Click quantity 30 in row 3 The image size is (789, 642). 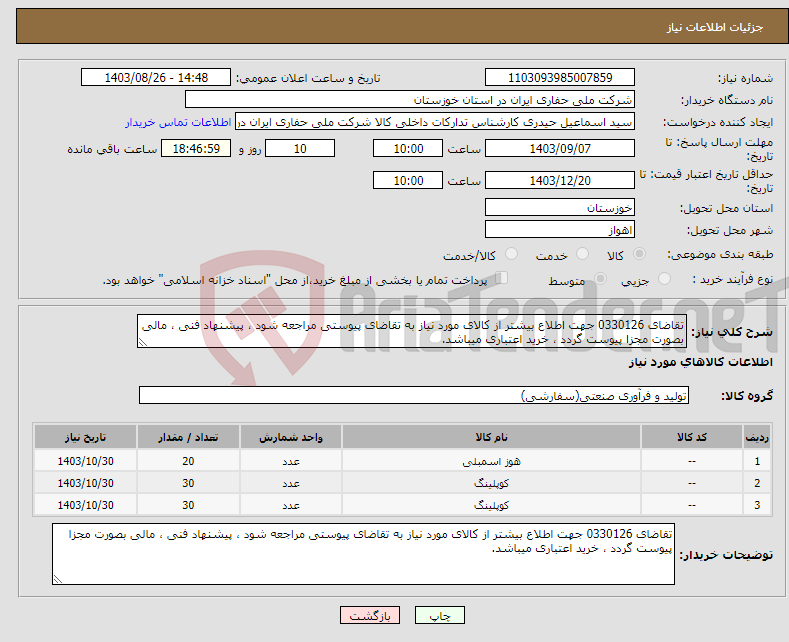click(x=188, y=505)
